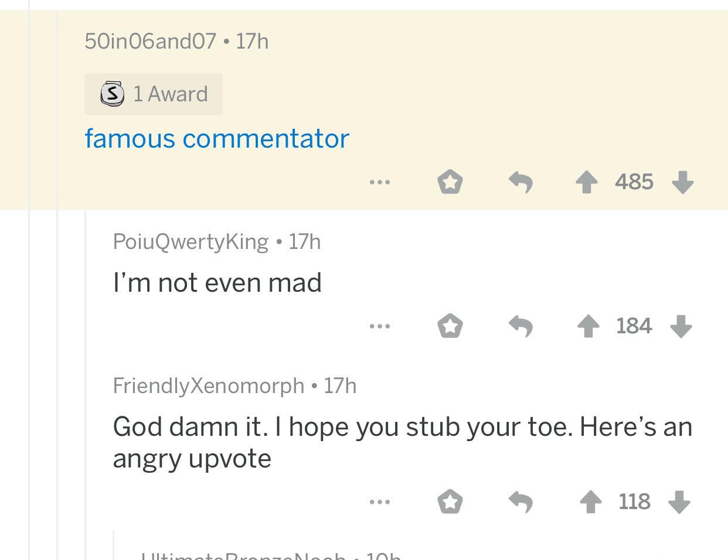Reply to FriendlyXenomorph's comment
The width and height of the screenshot is (728, 560).
pos(521,502)
